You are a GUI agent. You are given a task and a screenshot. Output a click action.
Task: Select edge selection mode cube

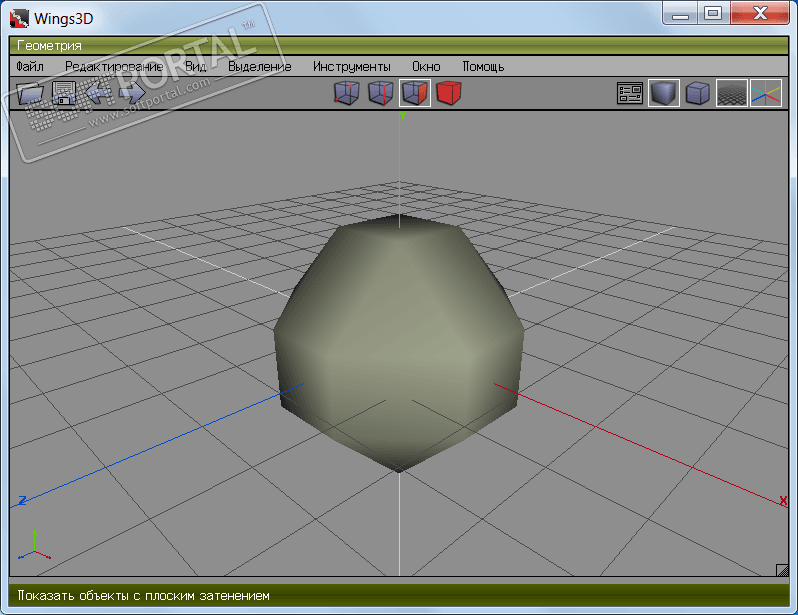coord(381,93)
